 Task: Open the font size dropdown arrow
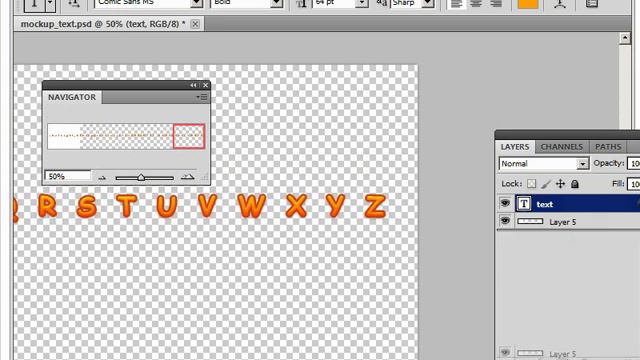pyautogui.click(x=361, y=3)
